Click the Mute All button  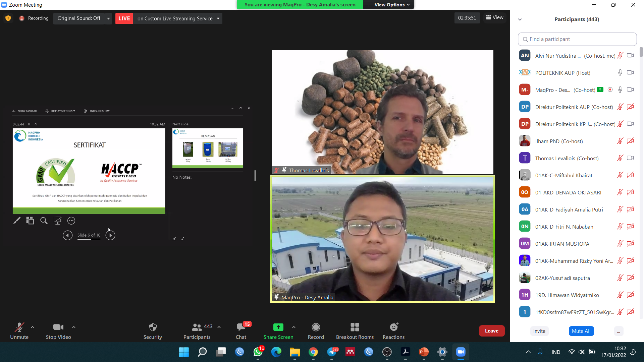(x=581, y=331)
